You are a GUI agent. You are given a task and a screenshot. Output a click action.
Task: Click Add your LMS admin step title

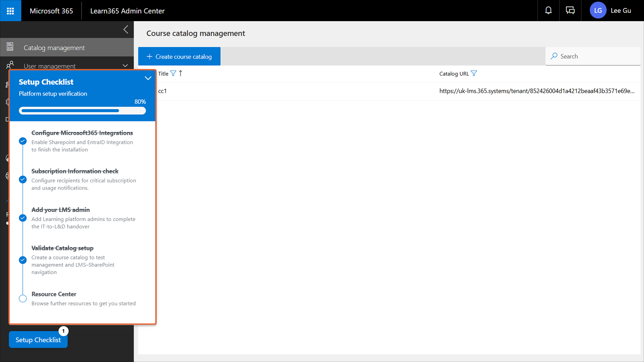pyautogui.click(x=61, y=209)
